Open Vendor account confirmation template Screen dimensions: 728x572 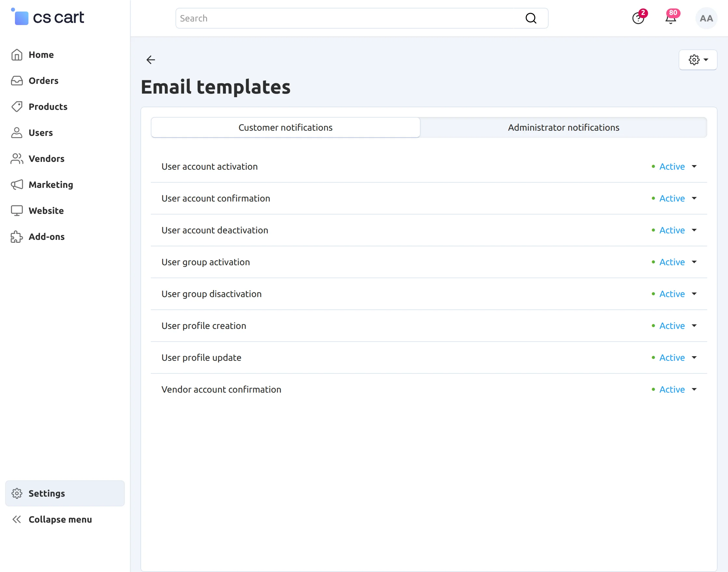(221, 389)
